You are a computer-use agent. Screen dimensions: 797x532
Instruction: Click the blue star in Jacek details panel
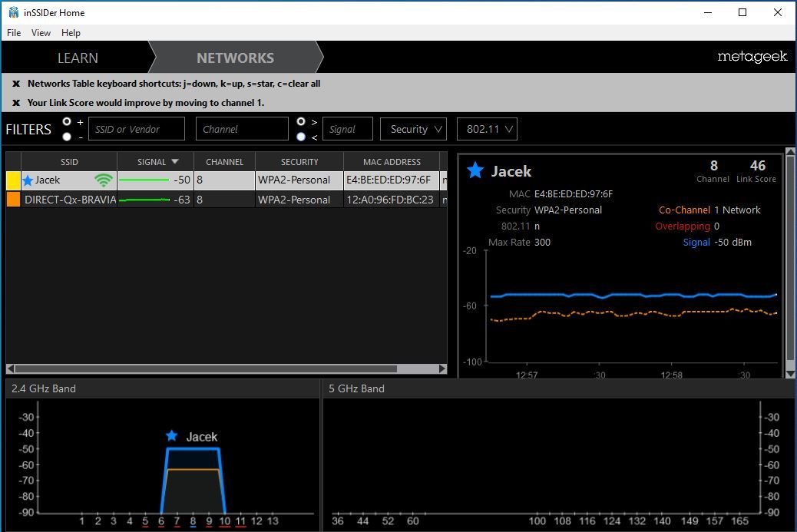tap(475, 170)
